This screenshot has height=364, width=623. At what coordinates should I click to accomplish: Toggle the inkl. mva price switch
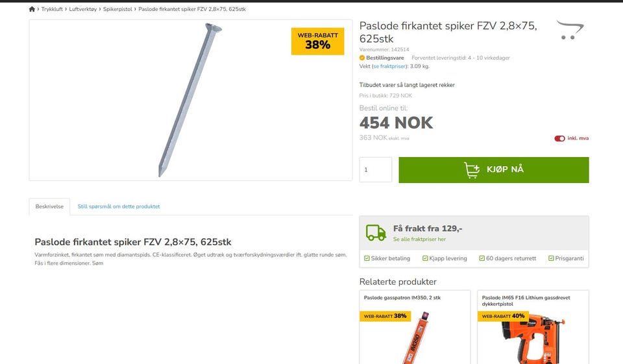click(x=559, y=138)
